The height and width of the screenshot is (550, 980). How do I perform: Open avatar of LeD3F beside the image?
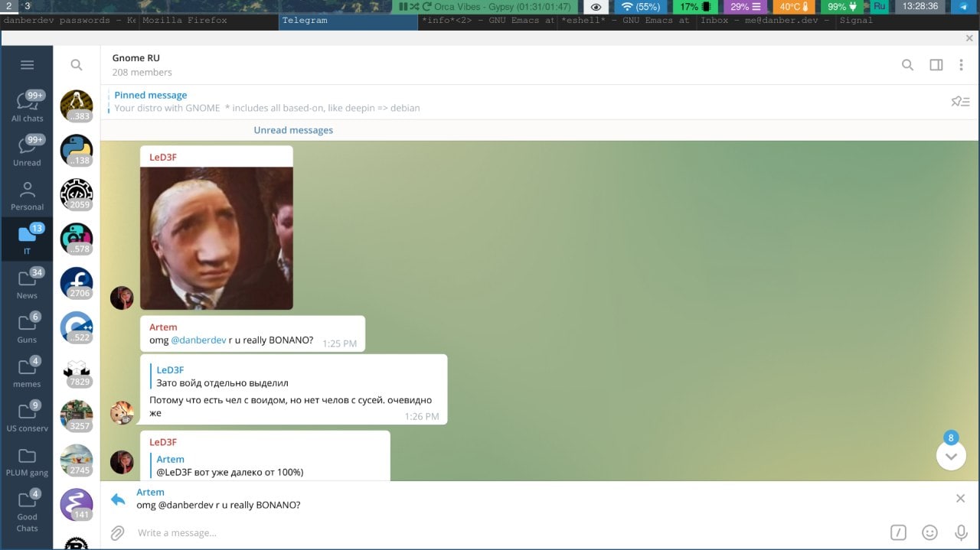coord(122,298)
